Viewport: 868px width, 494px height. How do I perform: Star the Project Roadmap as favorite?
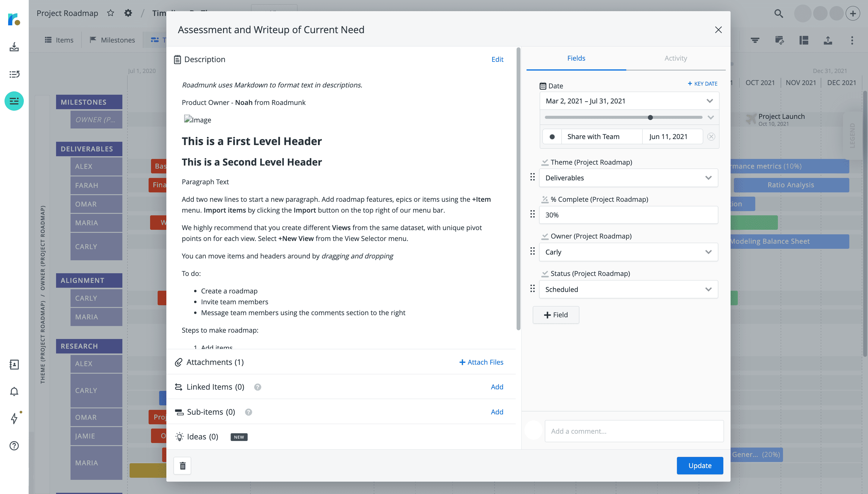click(110, 13)
